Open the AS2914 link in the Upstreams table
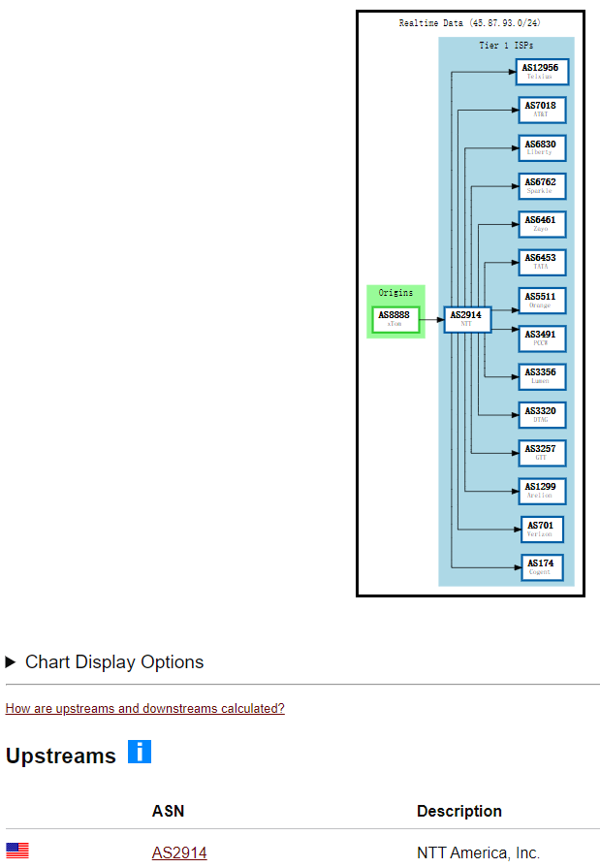This screenshot has height=868, width=600. coord(179,853)
